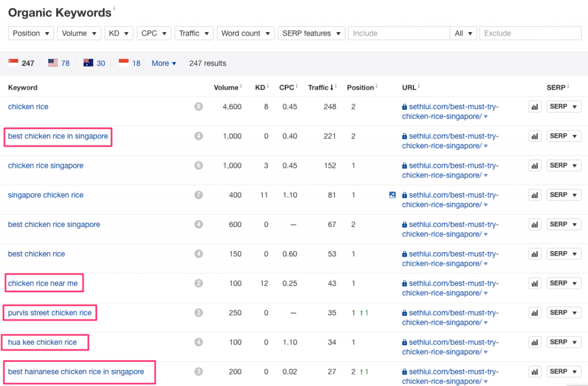
Task: Open SERP dropdown for 'best chicken rice' row
Action: pyautogui.click(x=564, y=253)
